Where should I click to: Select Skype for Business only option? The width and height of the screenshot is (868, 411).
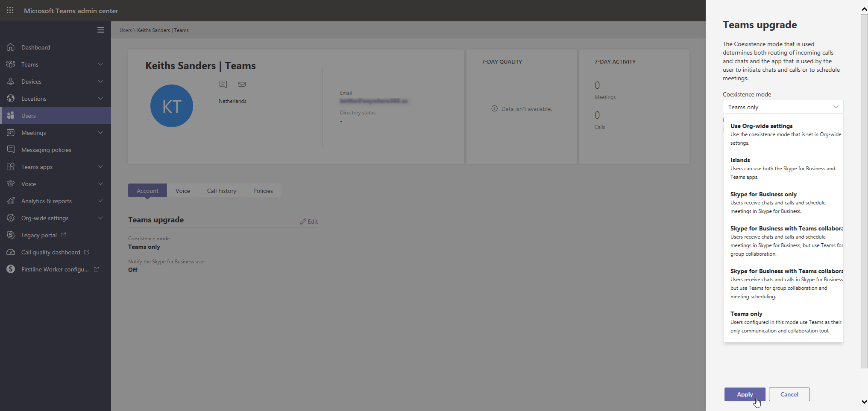[x=783, y=202]
